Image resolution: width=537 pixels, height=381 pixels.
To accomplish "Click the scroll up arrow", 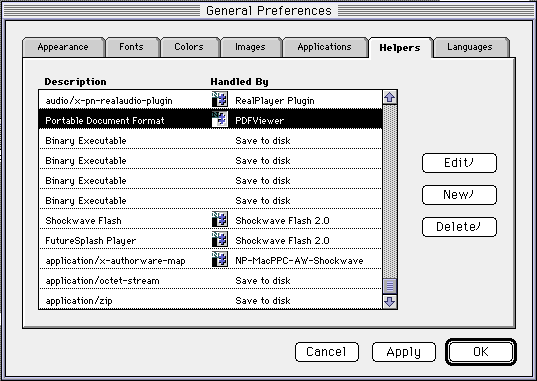I will [x=390, y=98].
